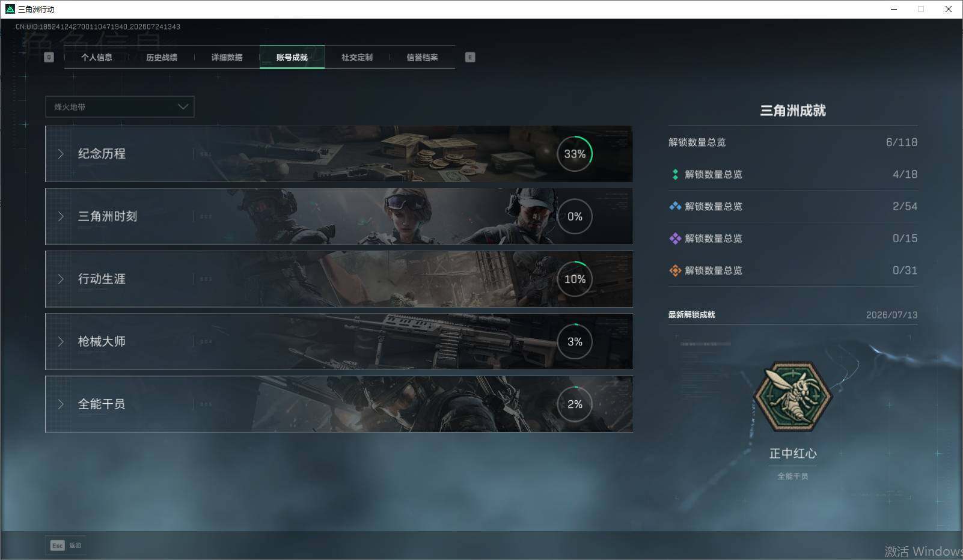This screenshot has width=963, height=560.
Task: Click the blue tier achievement icon
Action: click(x=675, y=206)
